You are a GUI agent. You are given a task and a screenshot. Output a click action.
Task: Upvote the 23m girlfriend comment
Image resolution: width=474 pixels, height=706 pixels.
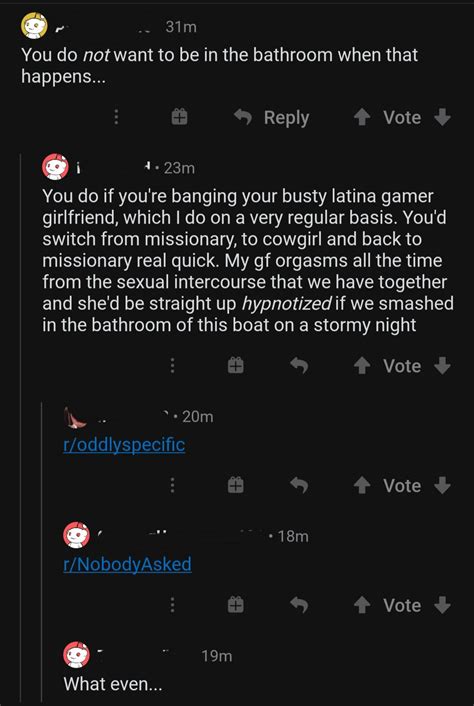(x=361, y=366)
